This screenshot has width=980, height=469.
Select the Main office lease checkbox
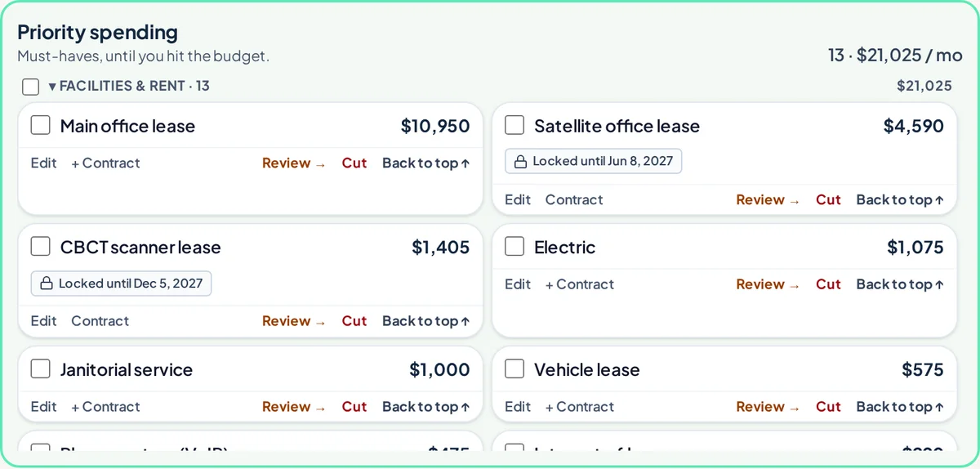pos(41,125)
